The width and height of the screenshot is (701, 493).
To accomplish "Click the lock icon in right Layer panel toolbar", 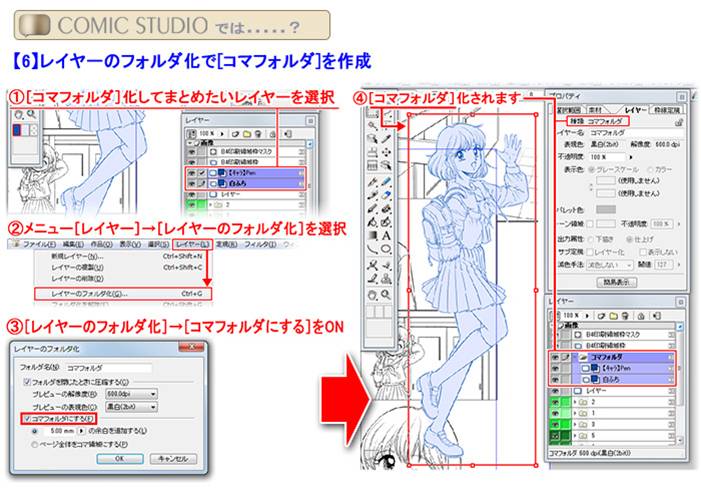I will 641,316.
